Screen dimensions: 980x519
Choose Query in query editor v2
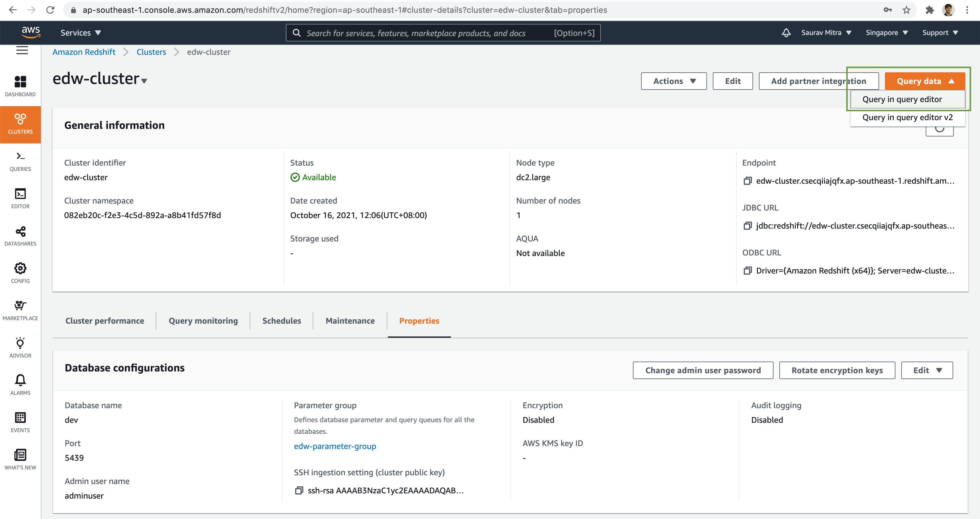tap(907, 118)
